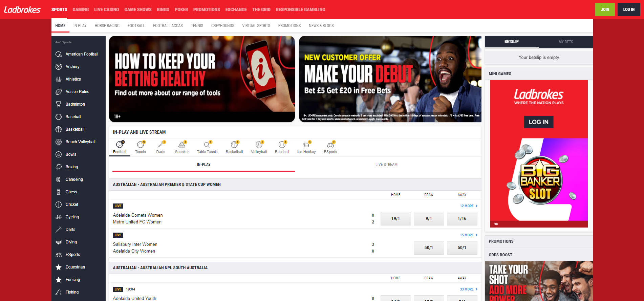The height and width of the screenshot is (301, 644).
Task: Click the green Join button
Action: tap(605, 9)
